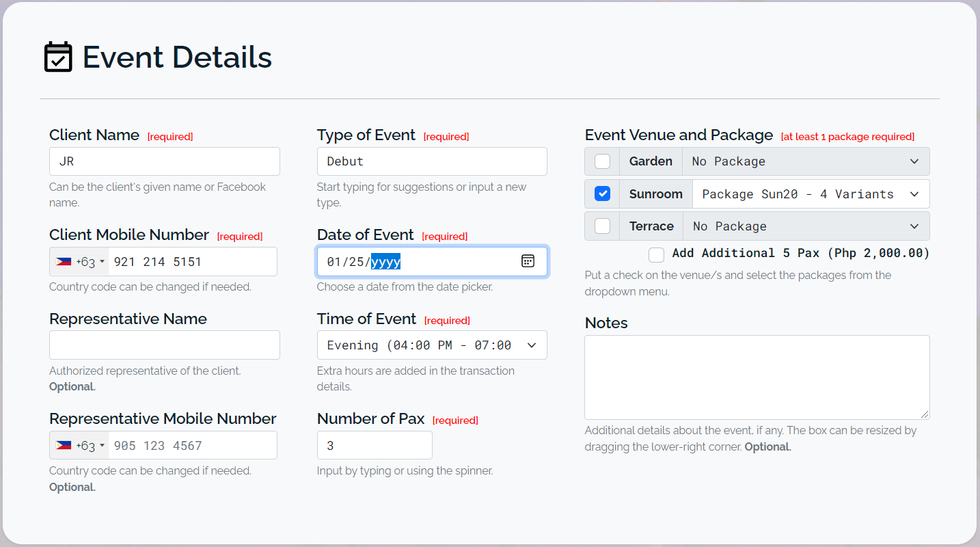This screenshot has width=980, height=547.
Task: Open the Client Mobile Number country code selector
Action: 80,262
